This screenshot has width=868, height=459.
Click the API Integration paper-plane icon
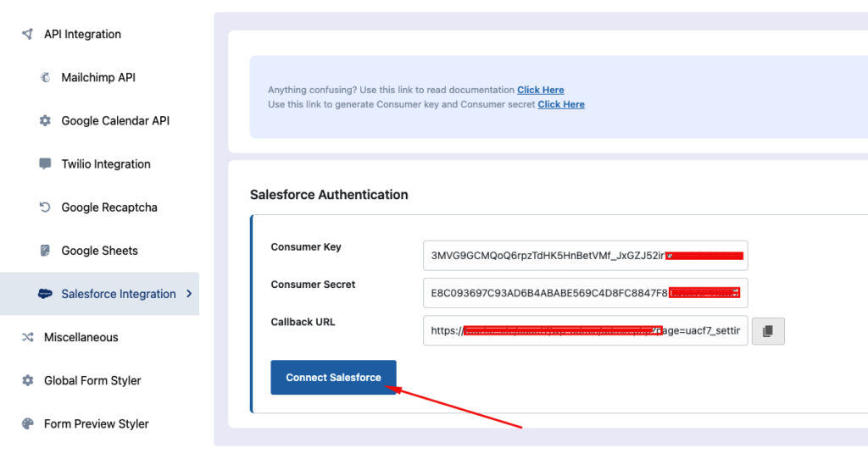pos(27,35)
